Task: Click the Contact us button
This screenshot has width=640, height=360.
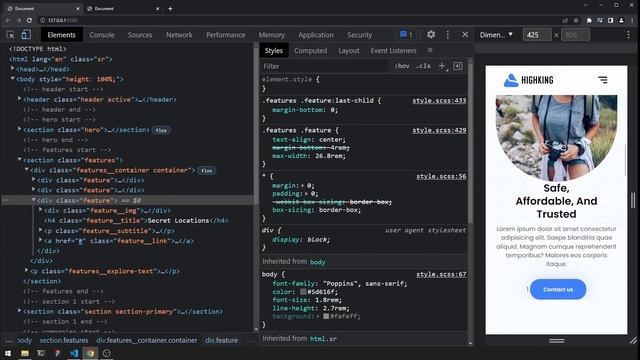Action: (x=558, y=289)
